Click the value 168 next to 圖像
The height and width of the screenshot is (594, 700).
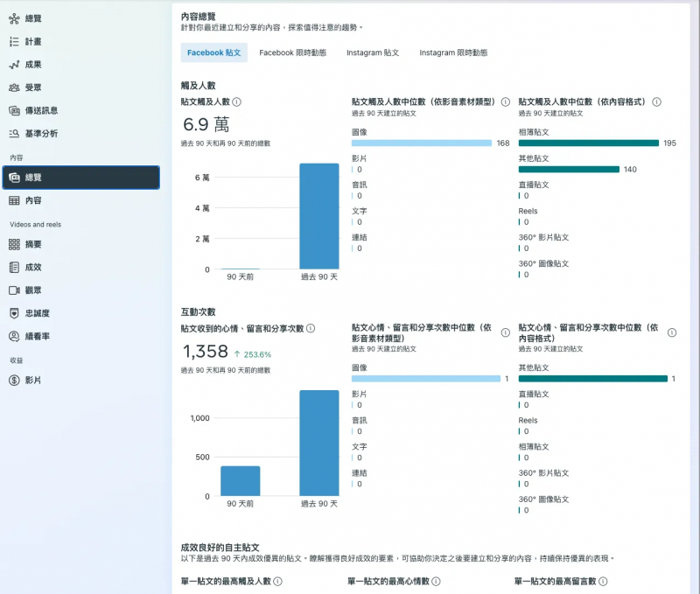(x=503, y=143)
